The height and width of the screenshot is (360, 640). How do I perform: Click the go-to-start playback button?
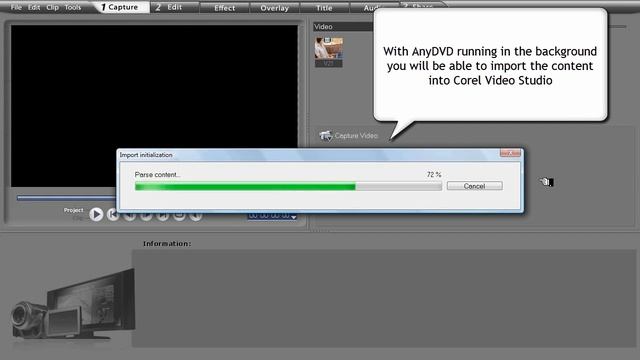pos(112,215)
